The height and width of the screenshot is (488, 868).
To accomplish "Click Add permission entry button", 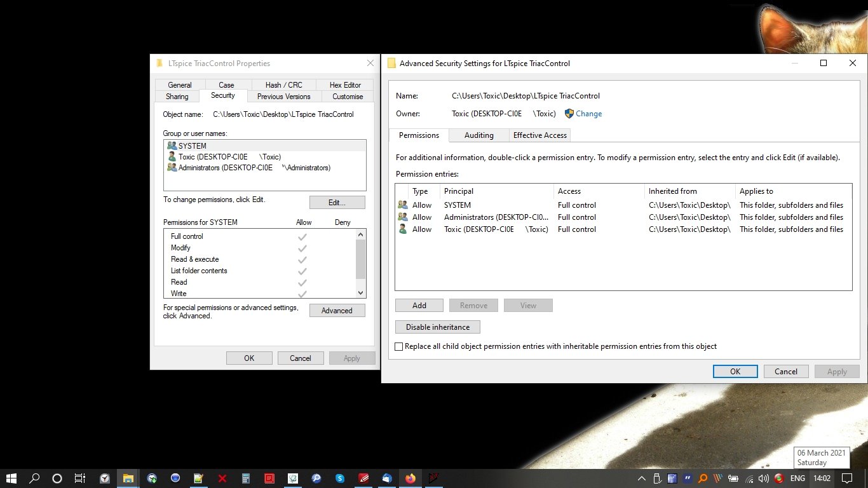I will point(419,306).
